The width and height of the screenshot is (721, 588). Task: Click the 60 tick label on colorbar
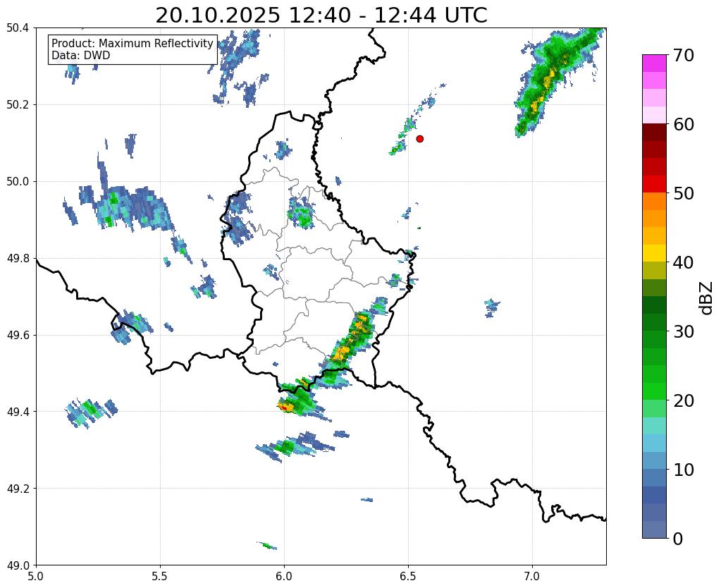(683, 124)
